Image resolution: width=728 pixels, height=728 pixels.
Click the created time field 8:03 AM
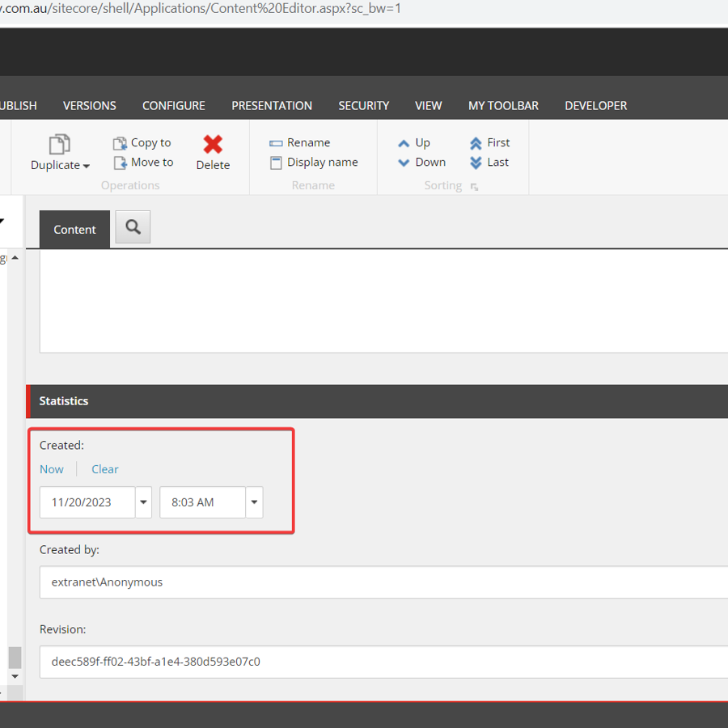pyautogui.click(x=202, y=502)
